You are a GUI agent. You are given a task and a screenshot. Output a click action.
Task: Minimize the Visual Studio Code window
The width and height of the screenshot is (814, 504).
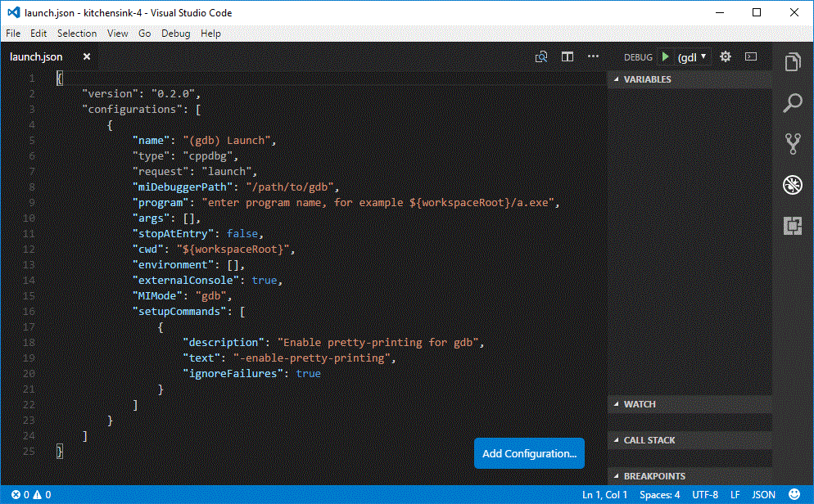tap(720, 12)
